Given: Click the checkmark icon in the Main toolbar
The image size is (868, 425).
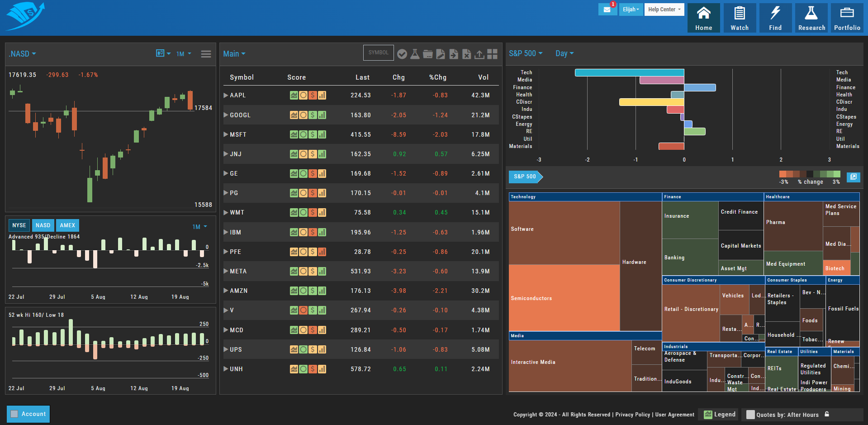Looking at the screenshot, I should point(402,54).
